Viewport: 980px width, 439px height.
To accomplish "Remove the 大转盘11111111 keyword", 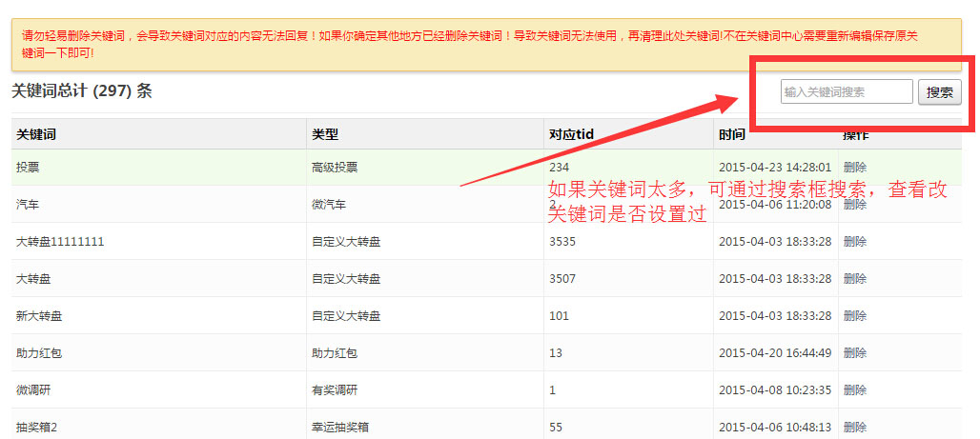I will [x=854, y=242].
